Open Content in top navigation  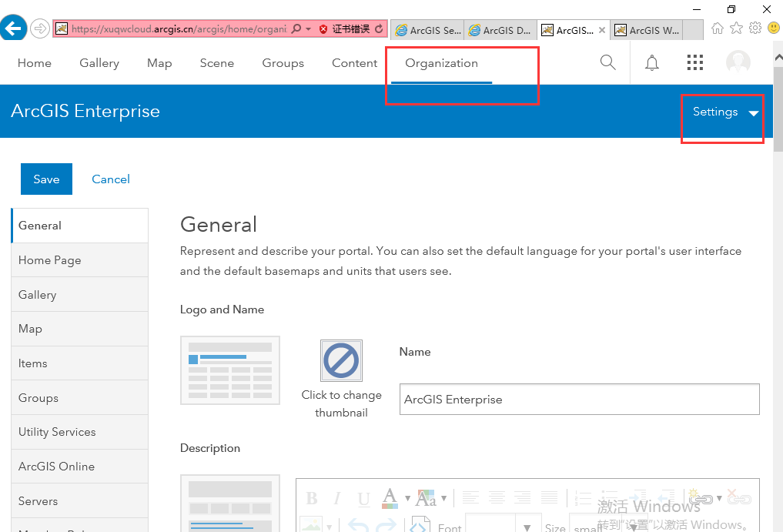pyautogui.click(x=355, y=63)
